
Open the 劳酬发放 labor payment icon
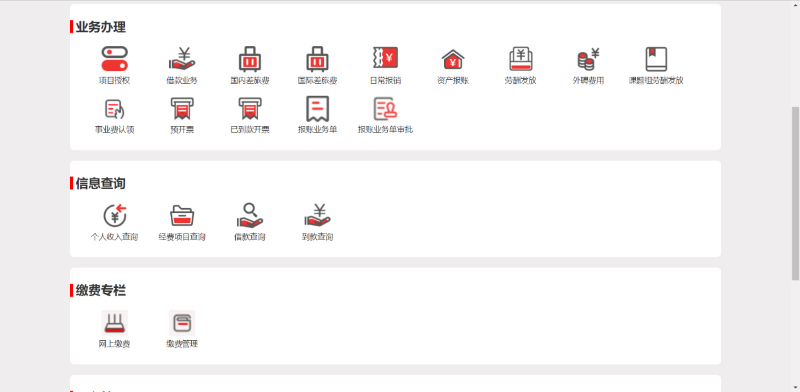520,59
